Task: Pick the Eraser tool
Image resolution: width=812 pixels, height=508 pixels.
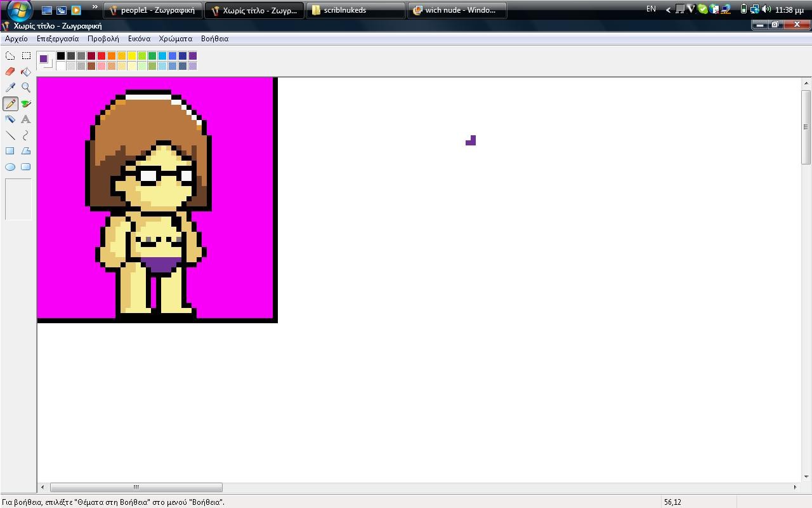Action: (10, 72)
